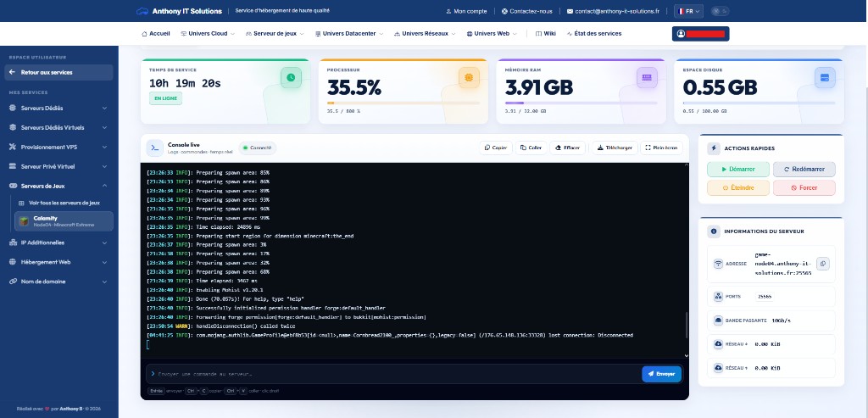Click the Redémarrer button
The width and height of the screenshot is (868, 418).
tap(804, 170)
